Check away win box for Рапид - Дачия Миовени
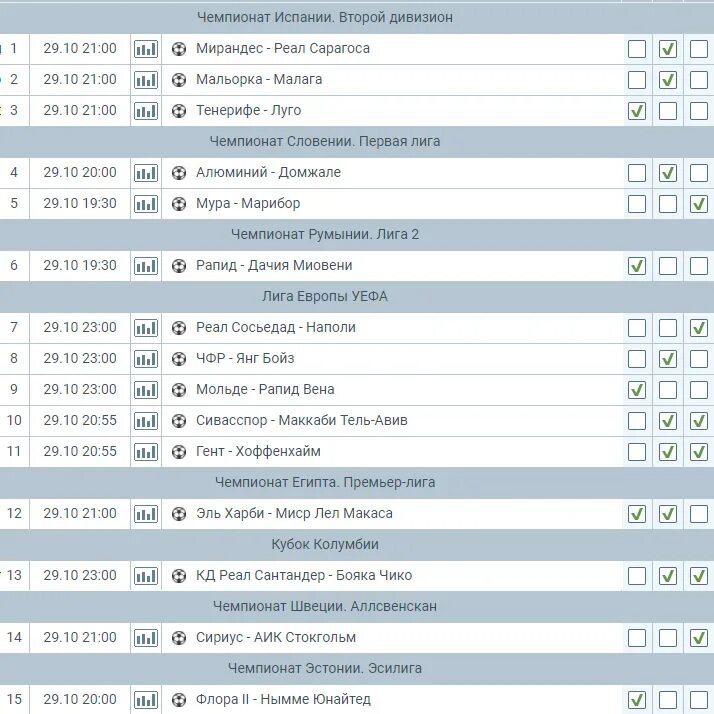Image resolution: width=714 pixels, height=714 pixels. tap(699, 266)
